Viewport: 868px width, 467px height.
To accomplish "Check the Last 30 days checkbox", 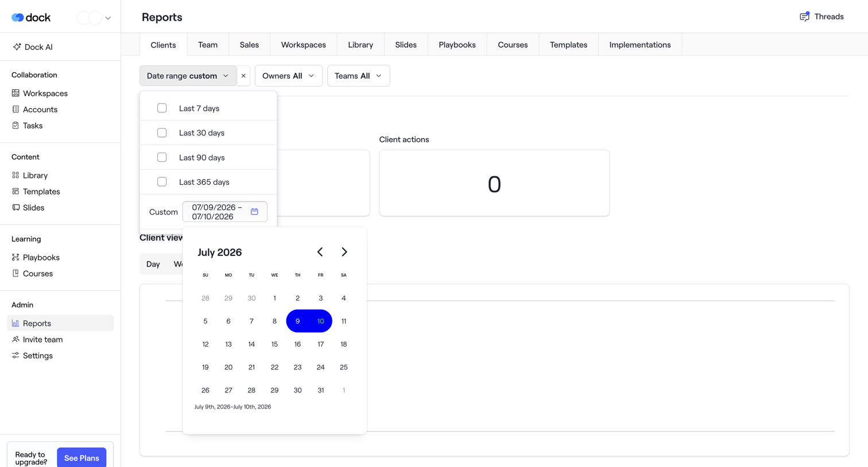I will coord(162,133).
